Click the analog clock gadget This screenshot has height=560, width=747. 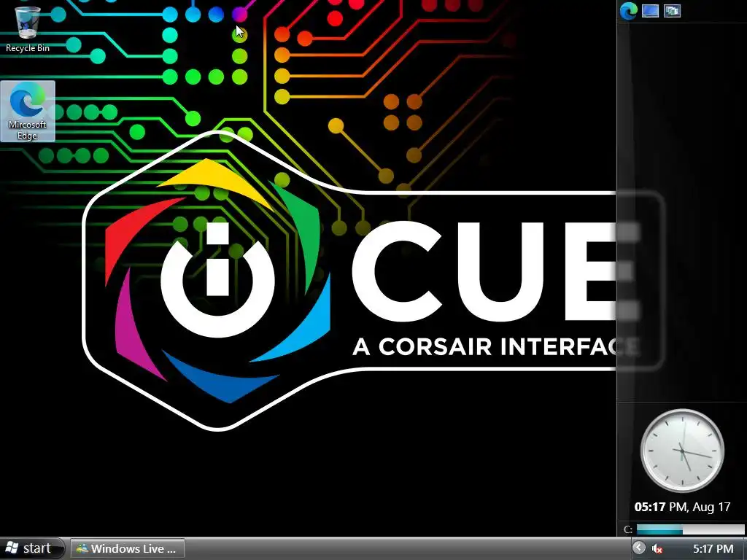pyautogui.click(x=682, y=451)
